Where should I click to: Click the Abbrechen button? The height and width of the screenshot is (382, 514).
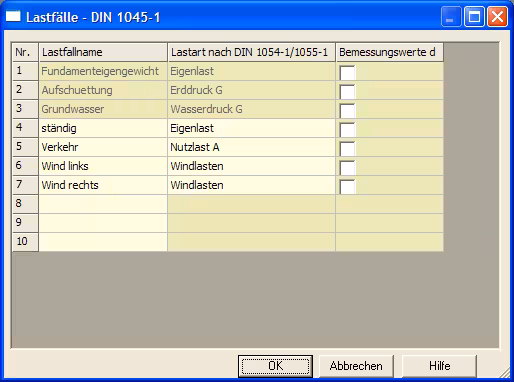[356, 366]
